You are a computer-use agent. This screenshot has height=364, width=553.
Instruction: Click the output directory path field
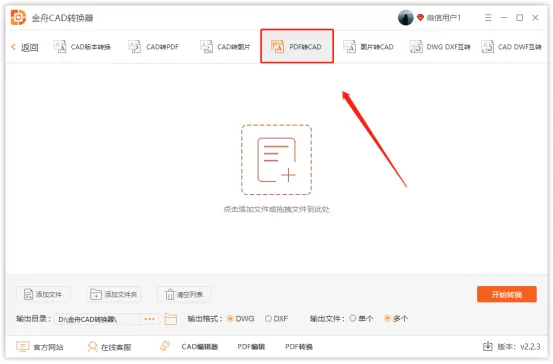(97, 319)
